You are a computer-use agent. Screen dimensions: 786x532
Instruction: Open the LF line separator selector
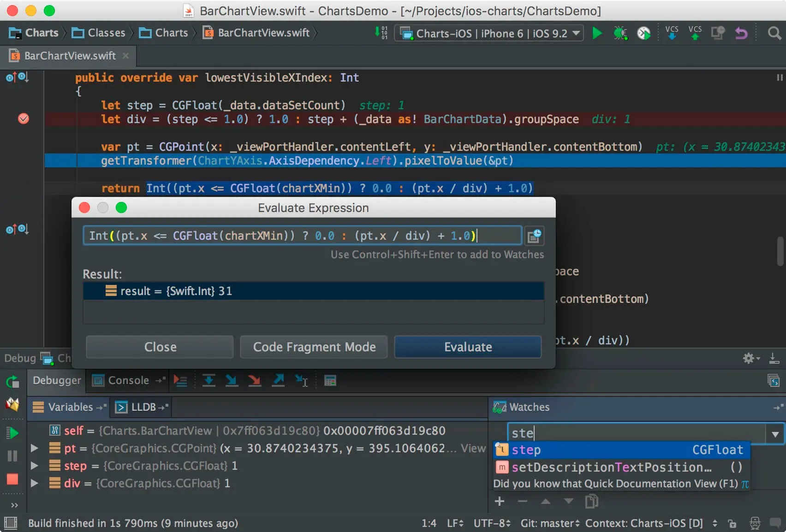455,523
